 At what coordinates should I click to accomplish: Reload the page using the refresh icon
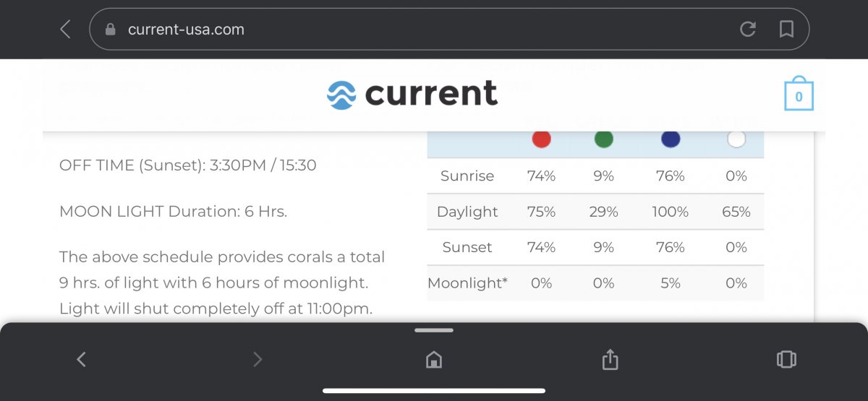(x=748, y=30)
